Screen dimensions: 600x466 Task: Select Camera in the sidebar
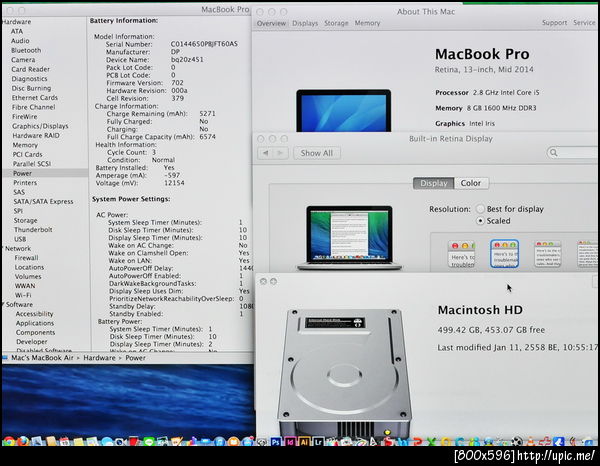[x=23, y=60]
